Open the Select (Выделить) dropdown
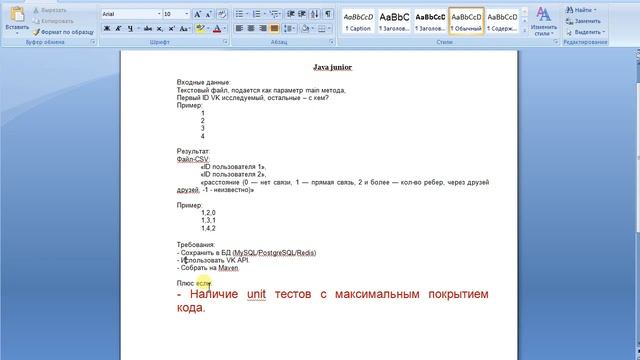This screenshot has height=360, width=640. 585,32
